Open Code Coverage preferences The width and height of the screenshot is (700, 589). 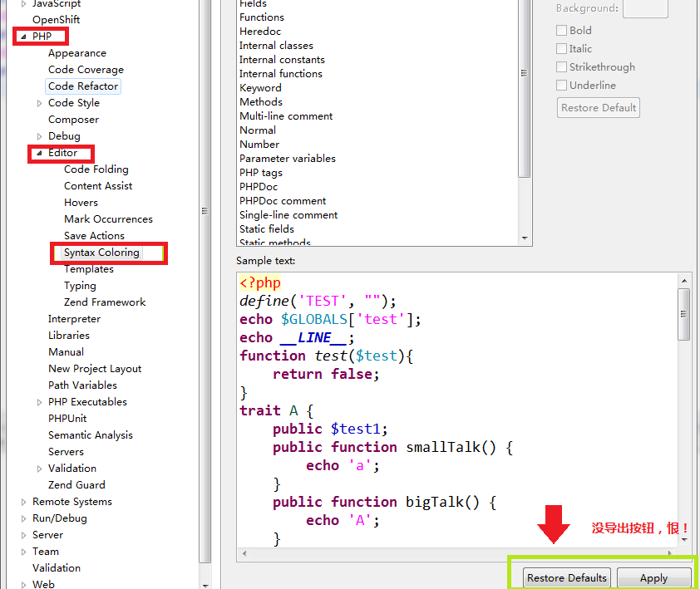[86, 70]
